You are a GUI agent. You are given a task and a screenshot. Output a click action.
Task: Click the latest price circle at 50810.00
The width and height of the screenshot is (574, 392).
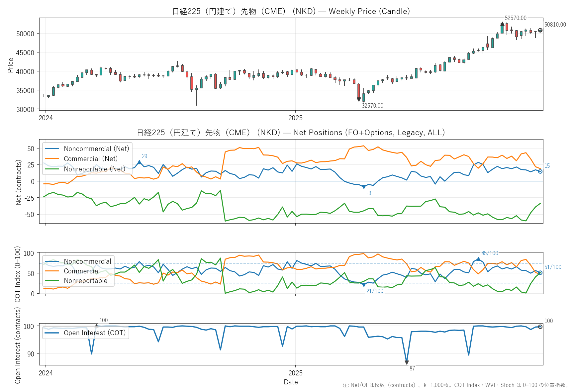(540, 30)
